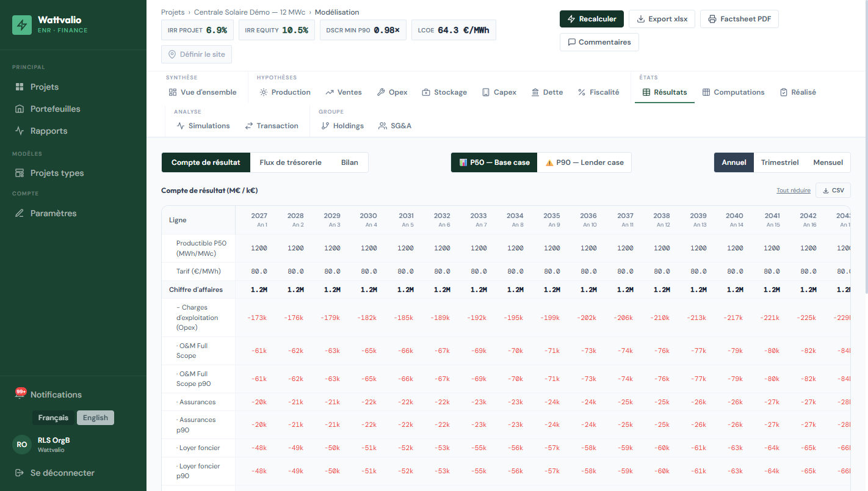Click the Wattvalio lightning bolt logo

click(22, 25)
